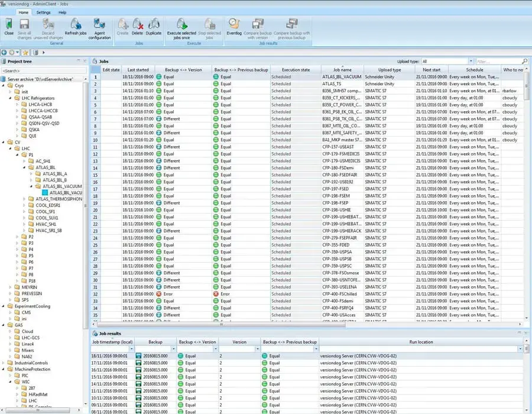532x414 pixels.
Task: Open the Job timestamp filter dropdown
Action: pyautogui.click(x=131, y=349)
